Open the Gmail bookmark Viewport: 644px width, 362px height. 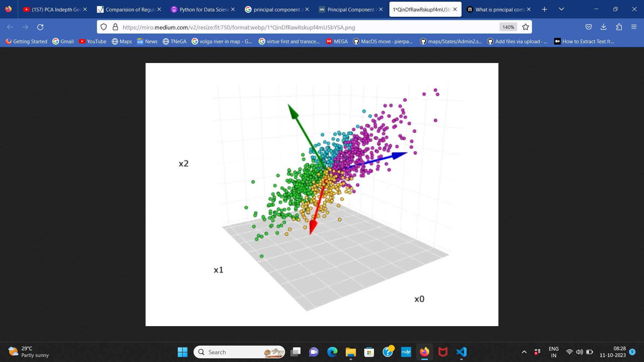pyautogui.click(x=63, y=41)
